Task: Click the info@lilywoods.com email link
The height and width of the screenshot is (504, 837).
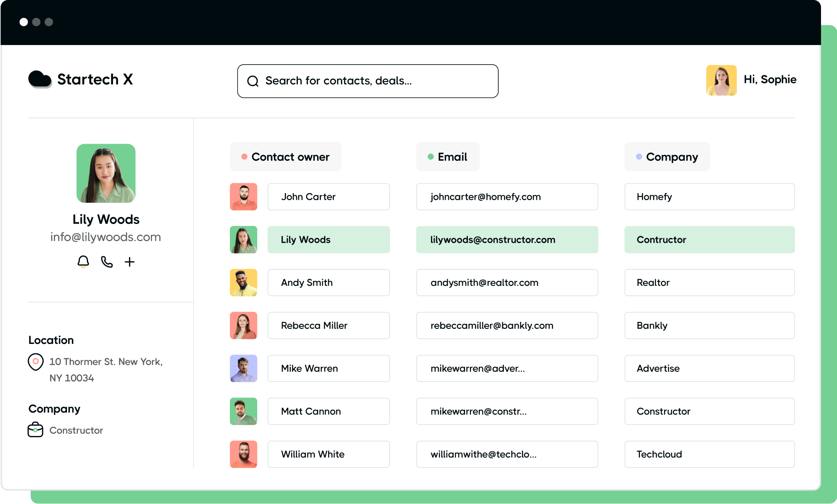Action: pos(106,237)
